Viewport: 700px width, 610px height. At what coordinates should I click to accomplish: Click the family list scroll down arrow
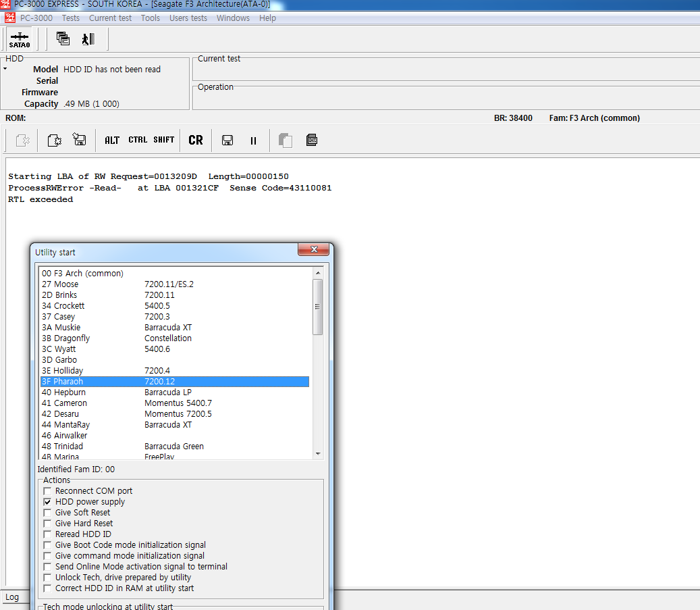(318, 453)
